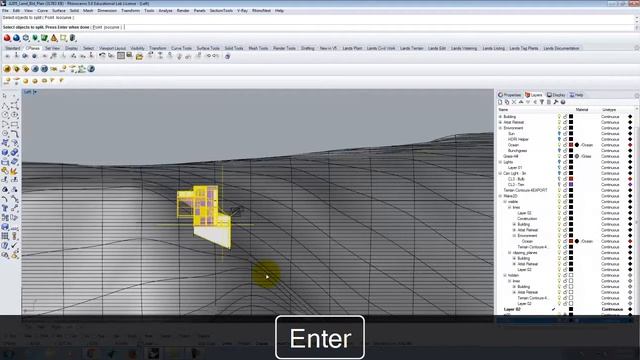Click the gray cylinder icon in top toolbar
Viewport: 640px width, 360px height.
[x=73, y=38]
